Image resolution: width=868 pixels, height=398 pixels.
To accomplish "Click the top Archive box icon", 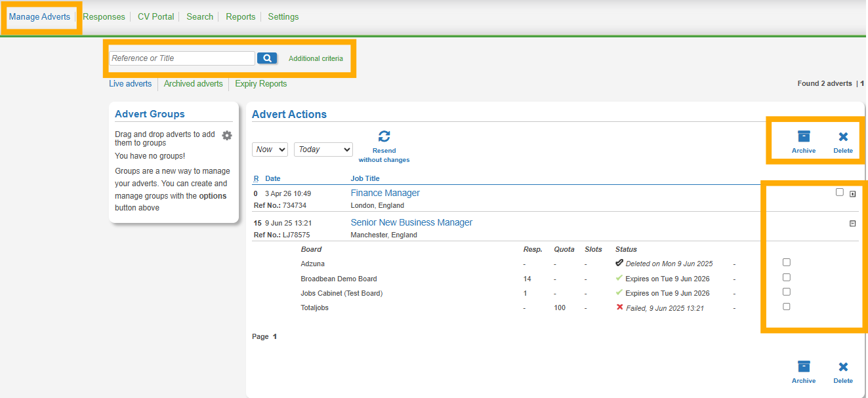I will coord(804,136).
